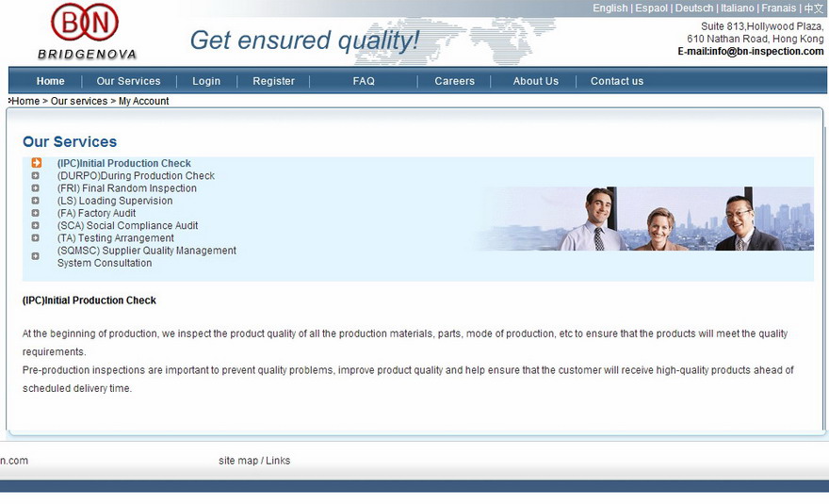Select (DURPO)During Production Check link

(x=136, y=175)
